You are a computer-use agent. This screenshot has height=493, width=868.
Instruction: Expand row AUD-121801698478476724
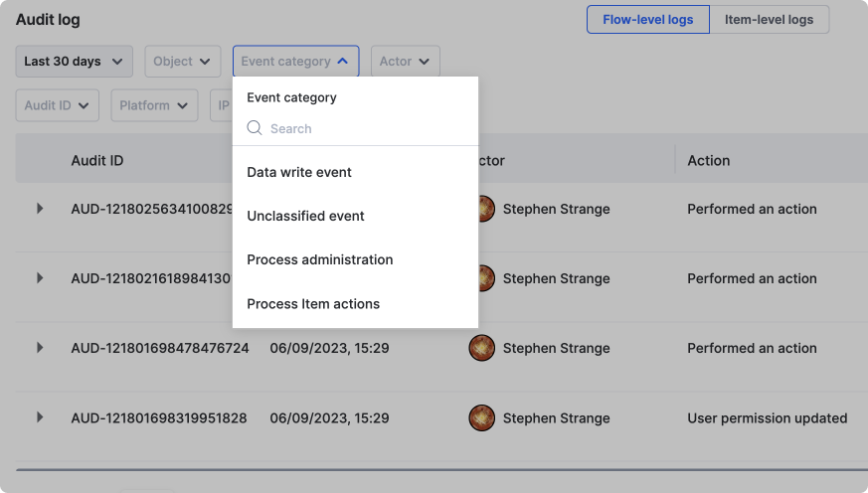pos(40,348)
